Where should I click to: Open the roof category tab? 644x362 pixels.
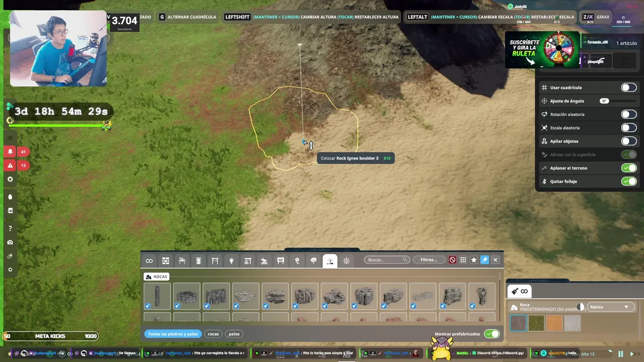point(182,260)
